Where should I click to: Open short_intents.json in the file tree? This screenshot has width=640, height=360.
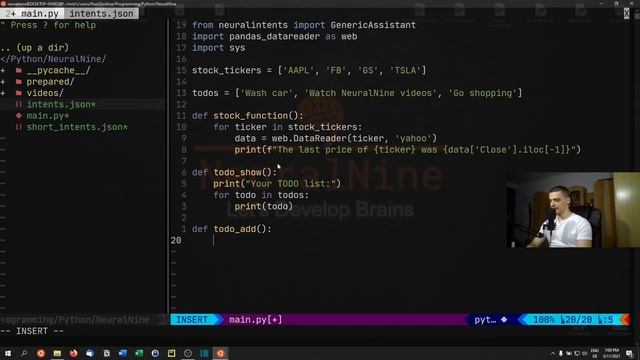[x=77, y=127]
